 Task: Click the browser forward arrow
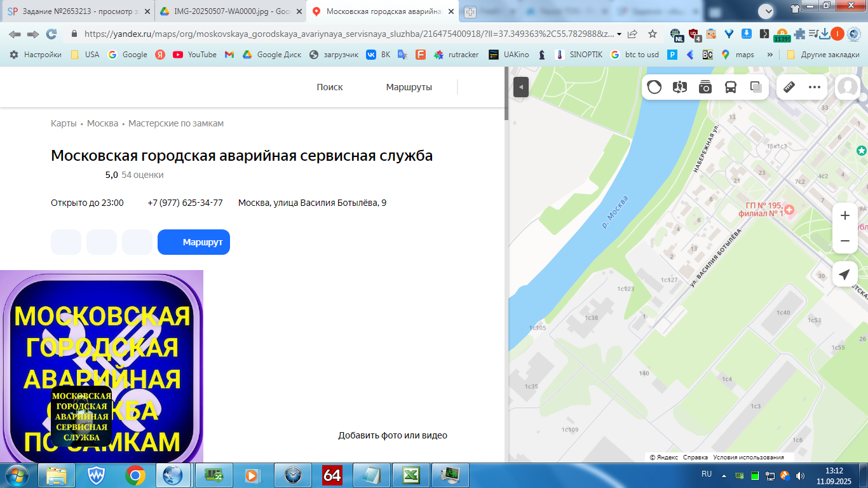[33, 34]
